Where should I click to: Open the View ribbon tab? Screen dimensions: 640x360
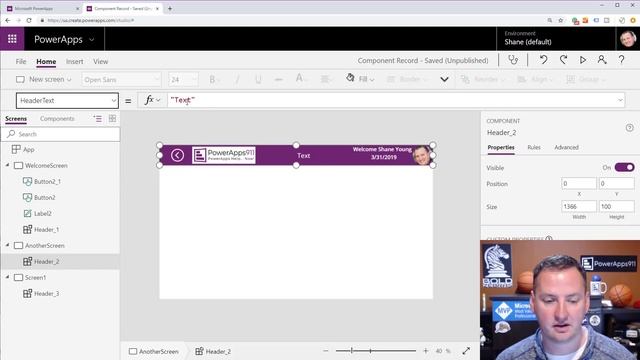point(100,61)
